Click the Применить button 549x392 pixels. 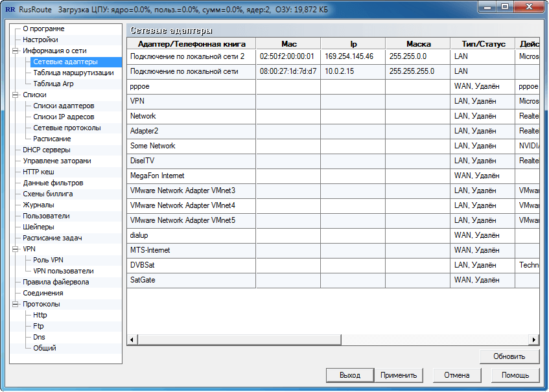tap(399, 375)
